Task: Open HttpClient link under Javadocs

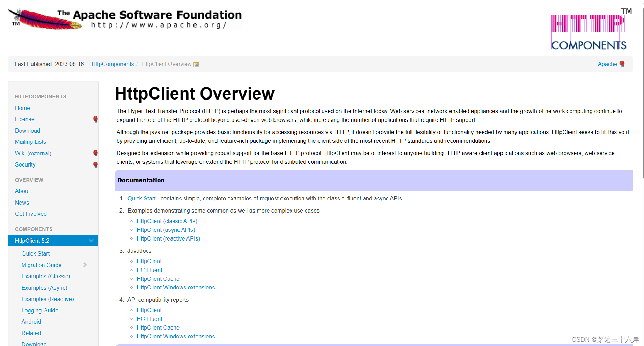Action: 149,262
